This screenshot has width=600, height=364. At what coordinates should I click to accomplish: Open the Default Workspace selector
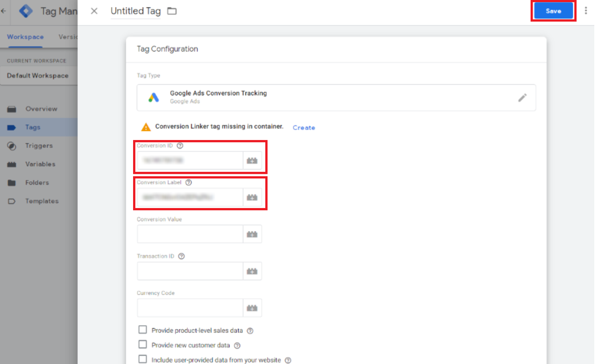tap(38, 75)
